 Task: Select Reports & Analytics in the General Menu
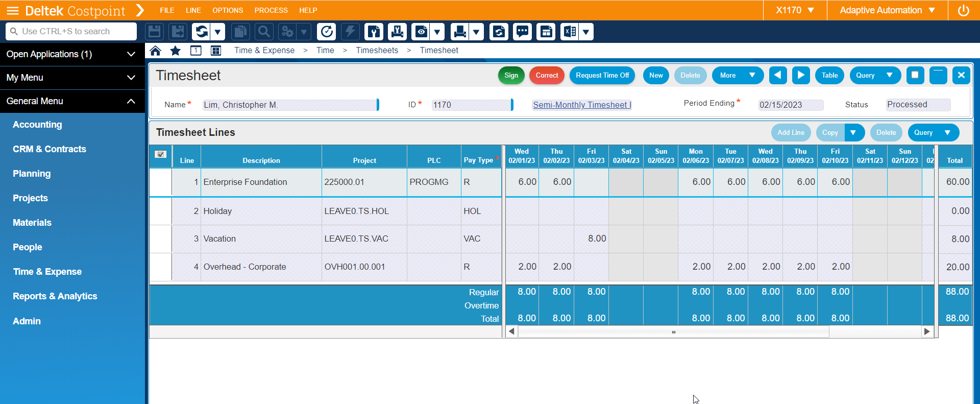click(55, 296)
